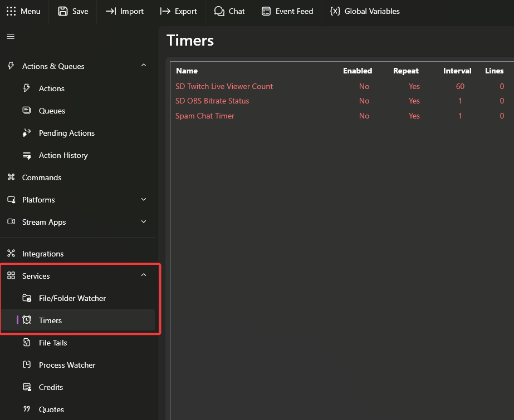Open Global Variables

365,11
